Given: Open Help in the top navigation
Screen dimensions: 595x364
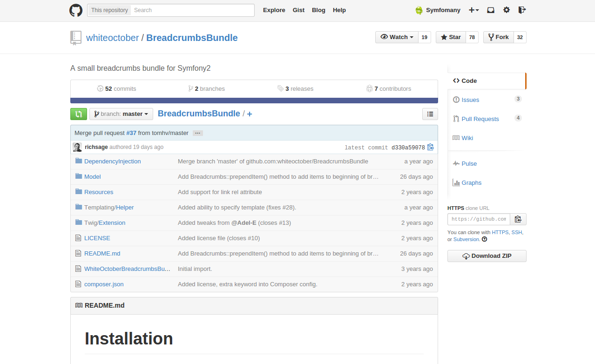Looking at the screenshot, I should (339, 10).
